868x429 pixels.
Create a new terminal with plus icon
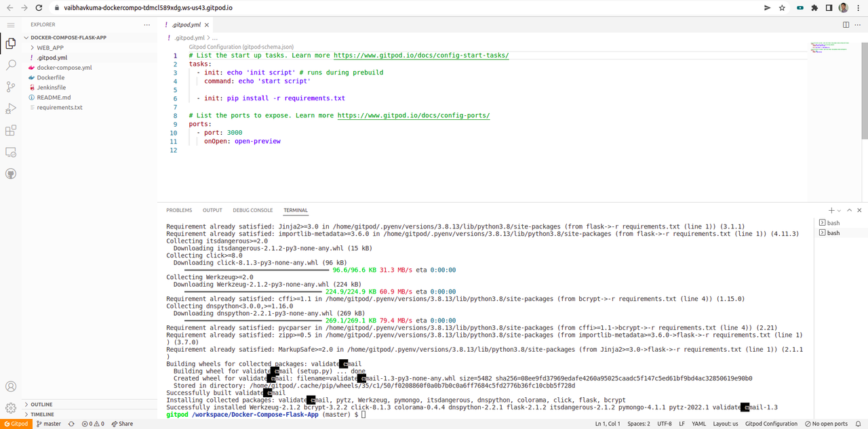coord(831,210)
